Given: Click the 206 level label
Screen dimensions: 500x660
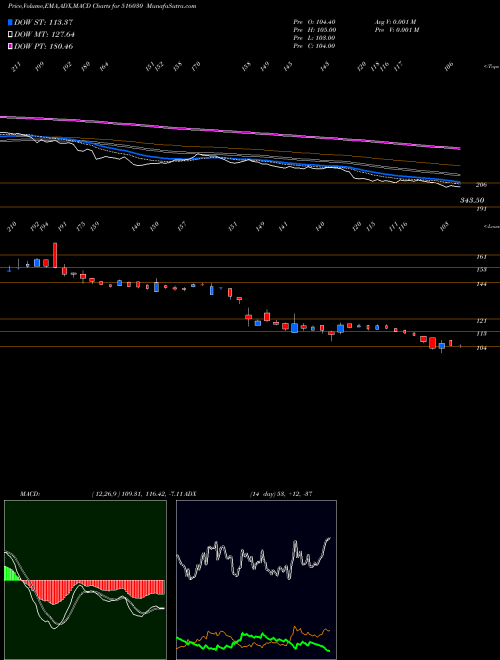Looking at the screenshot, I should click(x=481, y=184).
